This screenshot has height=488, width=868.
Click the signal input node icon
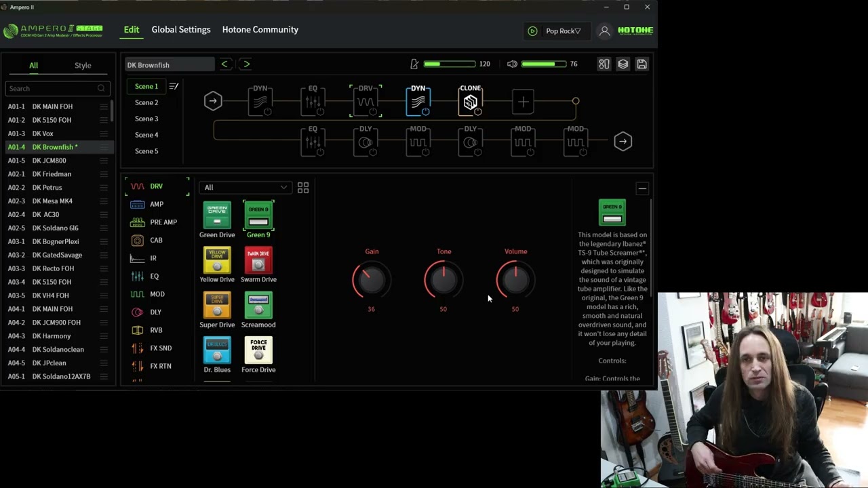(213, 101)
